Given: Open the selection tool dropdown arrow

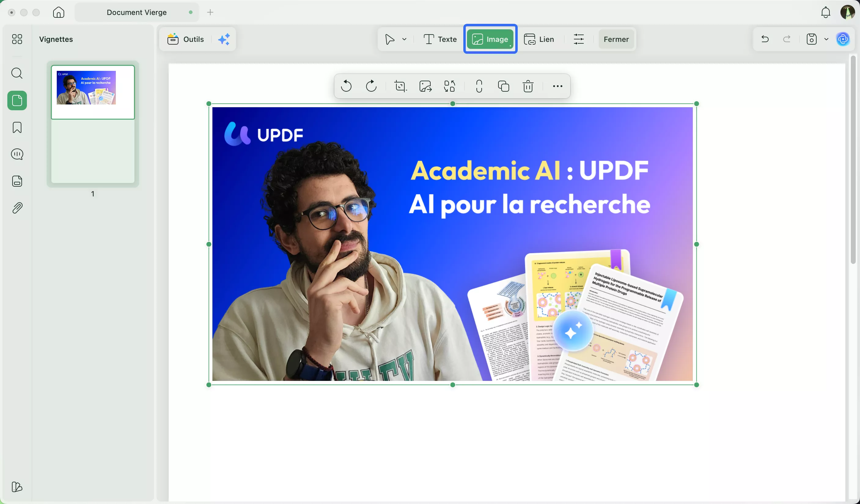Looking at the screenshot, I should click(x=405, y=39).
